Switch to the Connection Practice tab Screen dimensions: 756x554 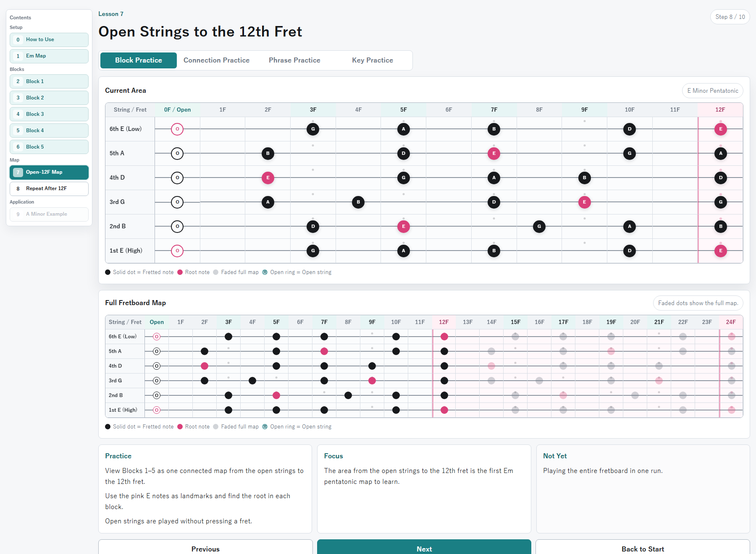216,60
